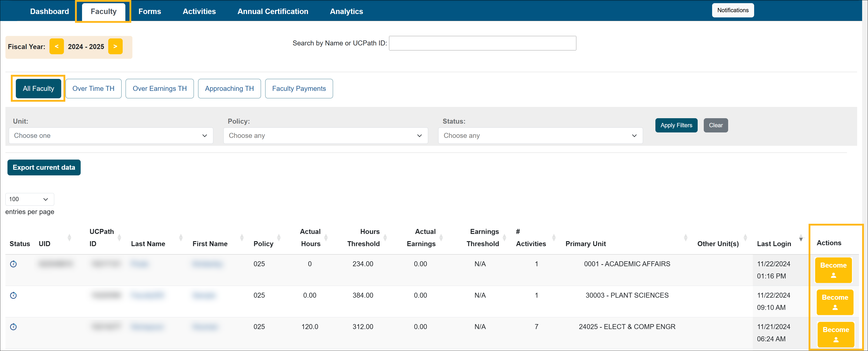The height and width of the screenshot is (351, 868).
Task: Sort by Primary Unit column arrows
Action: [x=686, y=238]
